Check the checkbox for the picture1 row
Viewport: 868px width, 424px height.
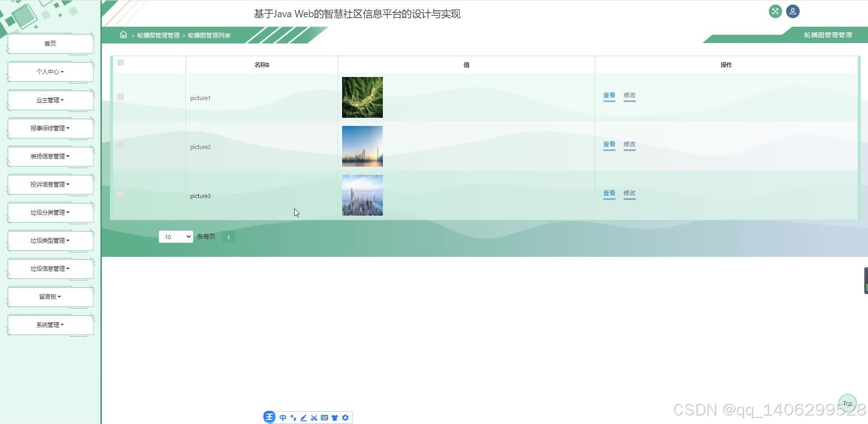120,96
